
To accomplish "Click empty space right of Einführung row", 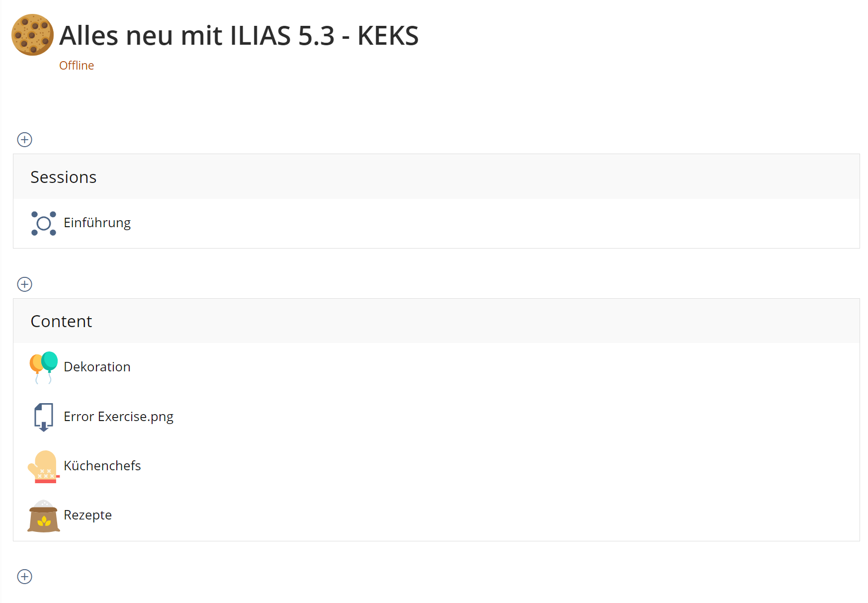I will 497,223.
